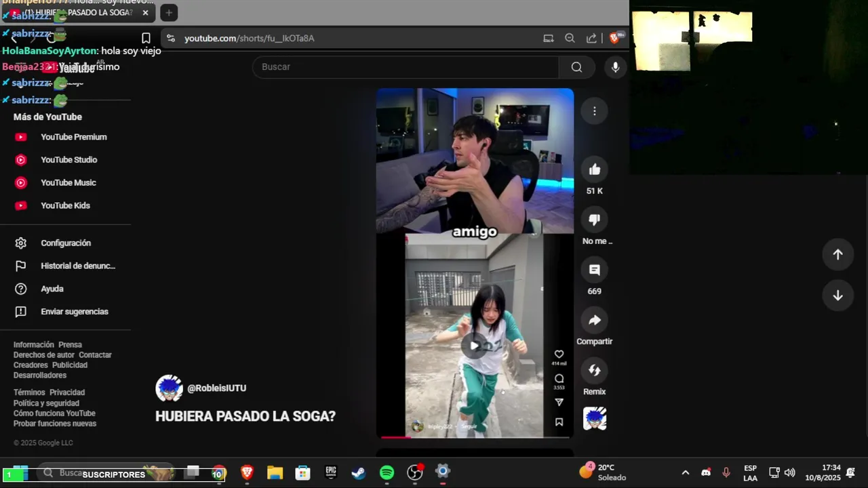Open the Privacidad footer link
Screen dimensions: 868x488
click(x=67, y=392)
